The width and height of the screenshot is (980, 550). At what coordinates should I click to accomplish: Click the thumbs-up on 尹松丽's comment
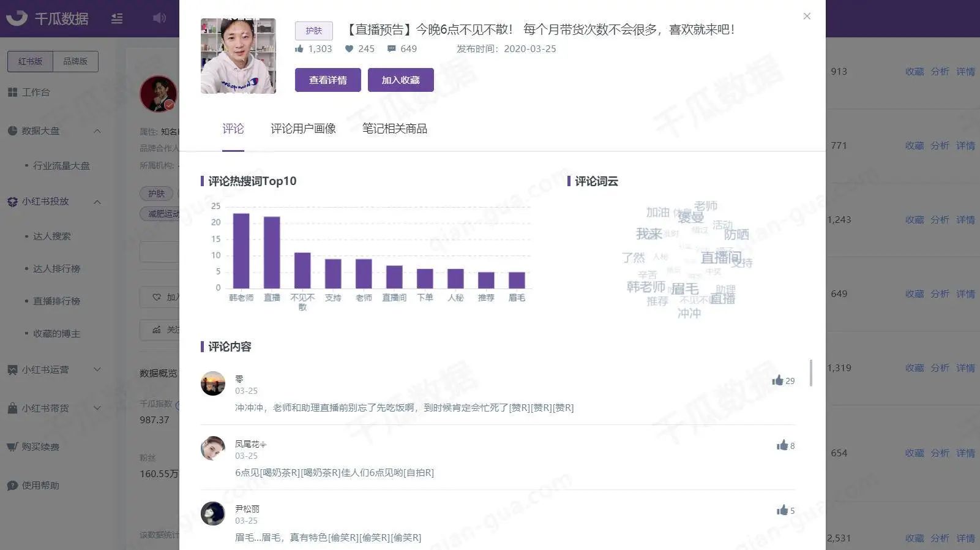pyautogui.click(x=782, y=510)
